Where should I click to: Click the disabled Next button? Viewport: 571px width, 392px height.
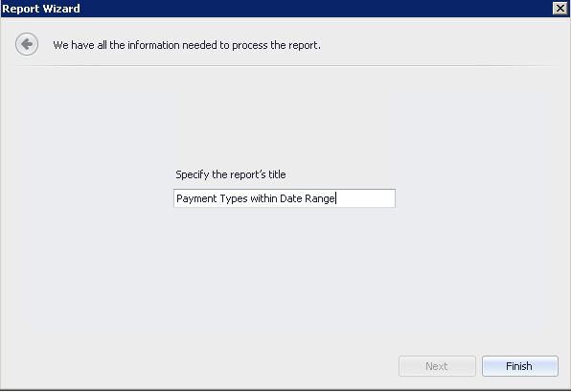click(437, 366)
